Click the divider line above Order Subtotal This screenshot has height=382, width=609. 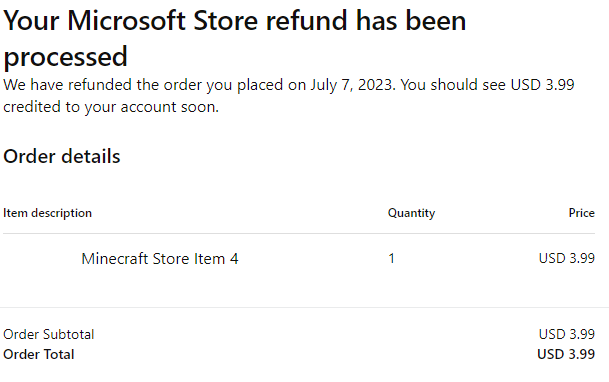pos(304,307)
